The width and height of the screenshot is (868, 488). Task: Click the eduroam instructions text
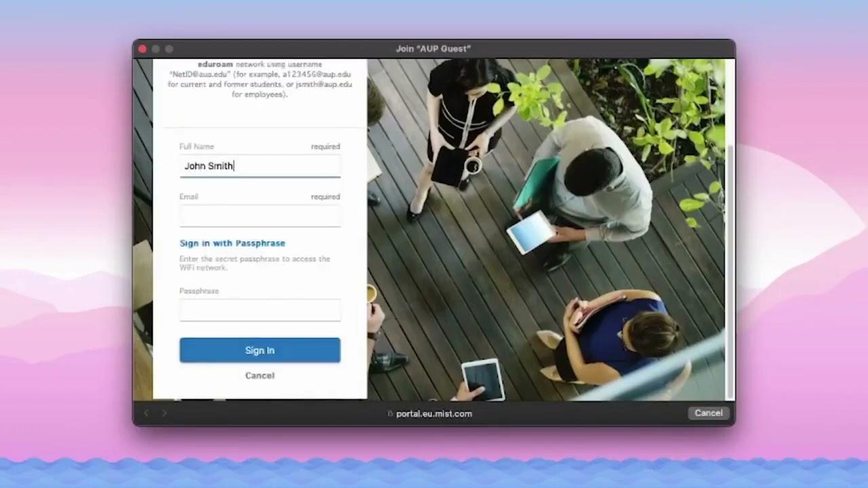coord(260,79)
